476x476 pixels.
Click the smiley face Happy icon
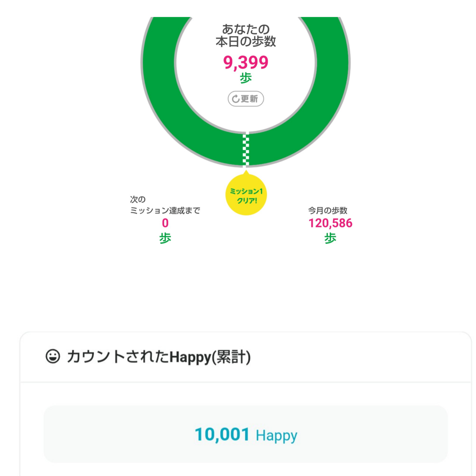(53, 356)
